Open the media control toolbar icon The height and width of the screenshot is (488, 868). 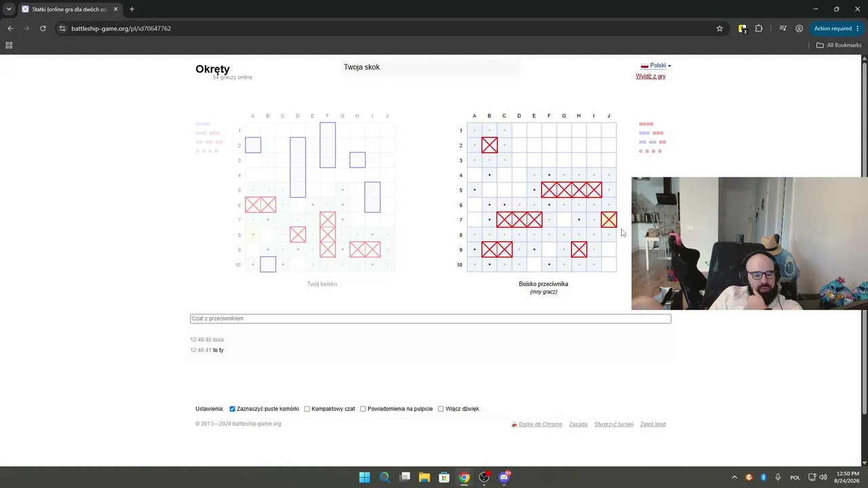pyautogui.click(x=783, y=28)
